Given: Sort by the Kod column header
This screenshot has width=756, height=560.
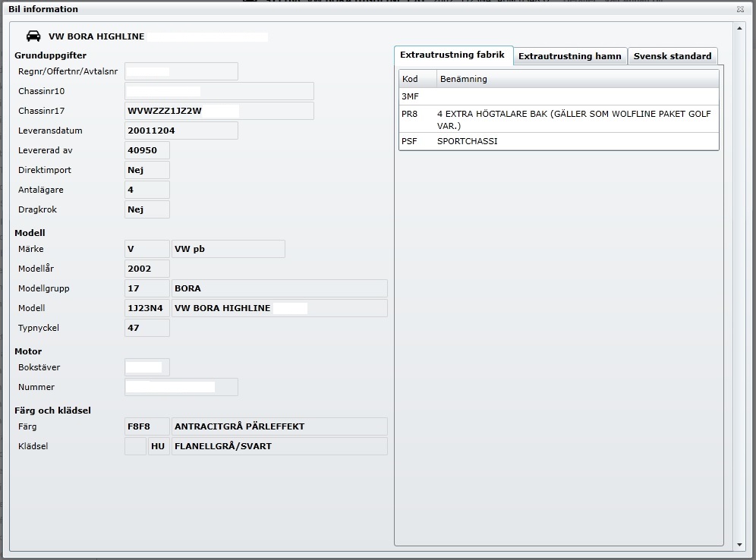Looking at the screenshot, I should pos(417,79).
